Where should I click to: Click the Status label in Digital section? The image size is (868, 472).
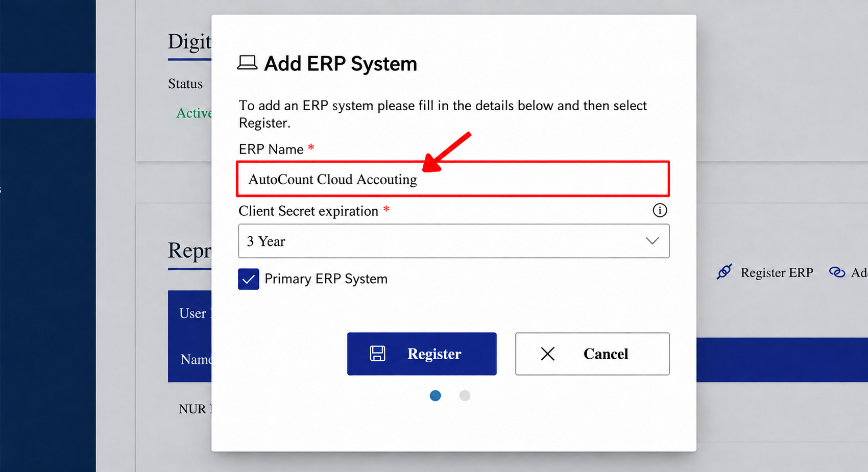tap(185, 84)
